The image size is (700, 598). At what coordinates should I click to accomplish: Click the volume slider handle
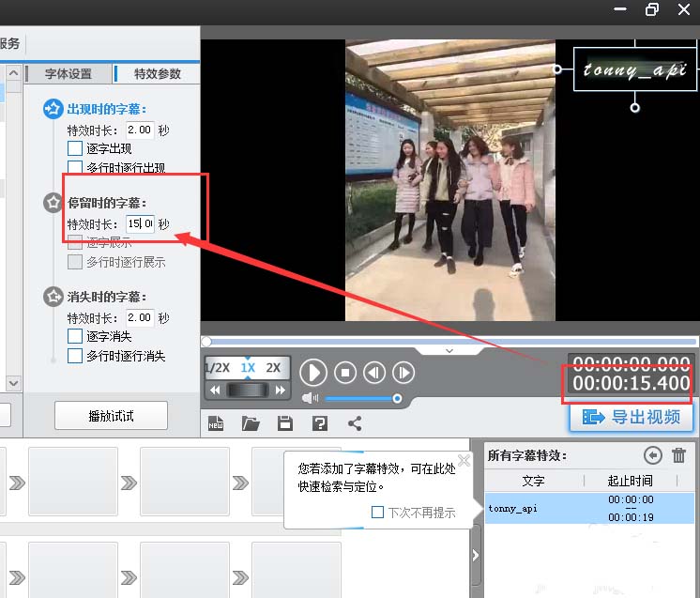coord(397,398)
